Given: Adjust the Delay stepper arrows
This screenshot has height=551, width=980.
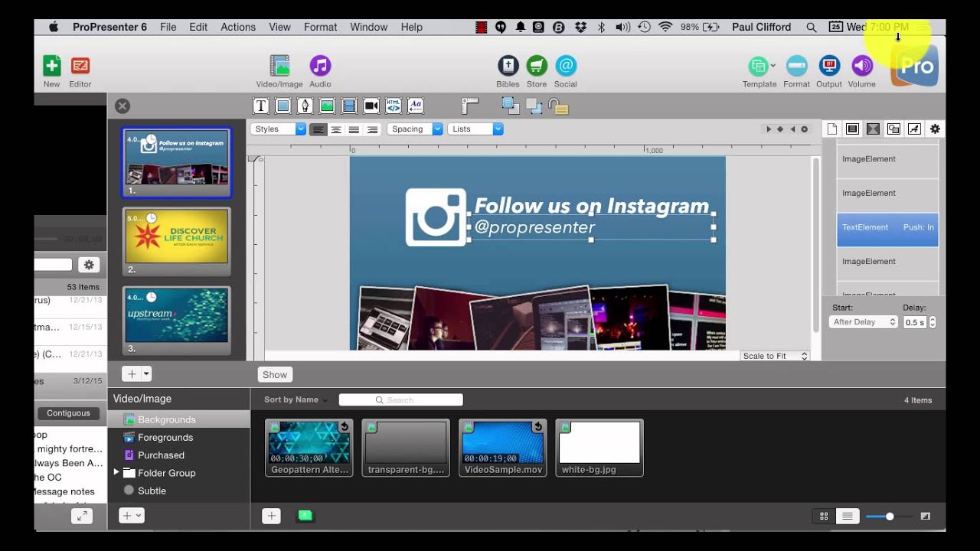Looking at the screenshot, I should coord(933,322).
